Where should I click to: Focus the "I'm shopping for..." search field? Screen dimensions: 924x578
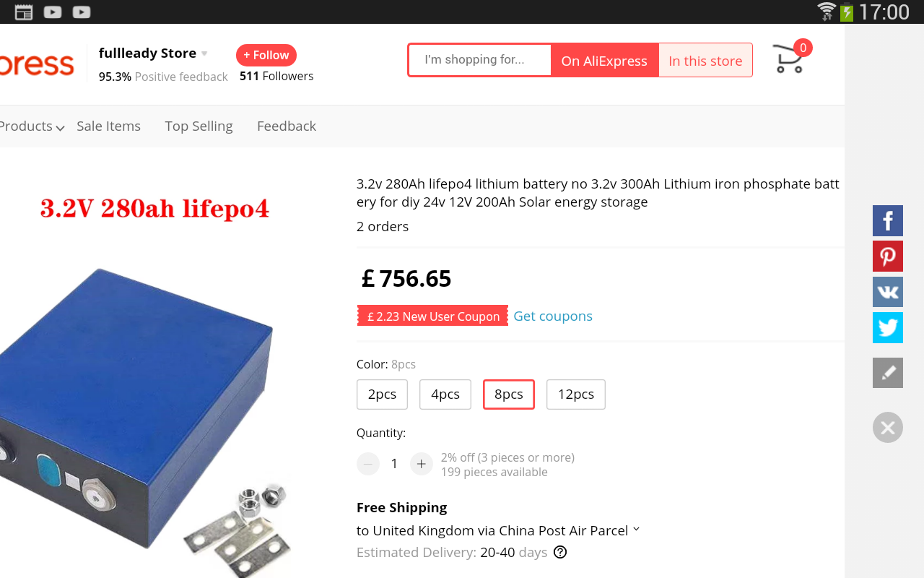coord(480,60)
